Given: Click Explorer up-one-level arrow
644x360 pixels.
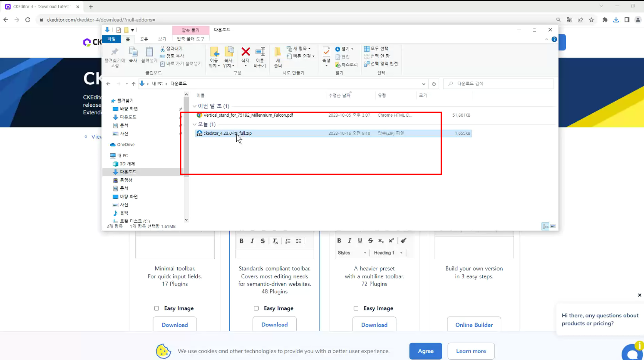Looking at the screenshot, I should (134, 84).
